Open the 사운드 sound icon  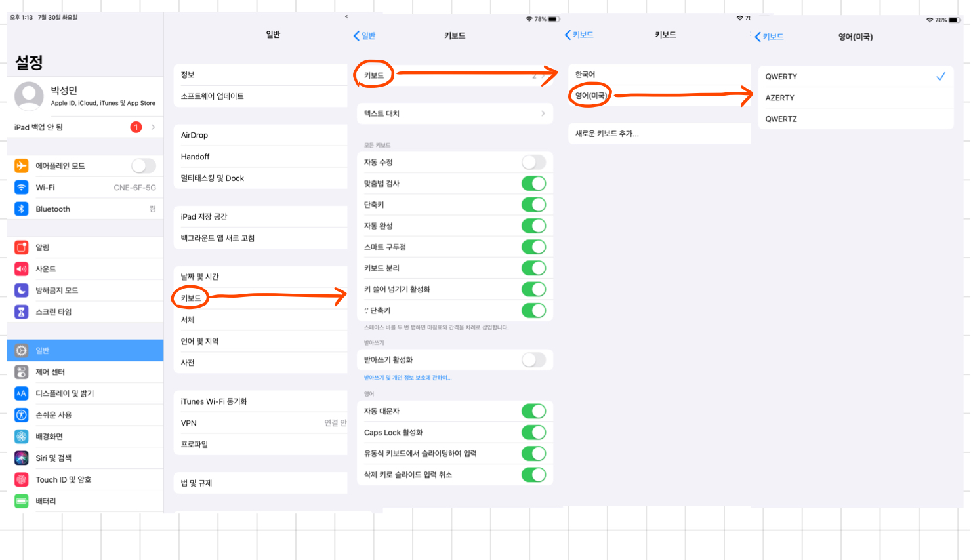(22, 269)
